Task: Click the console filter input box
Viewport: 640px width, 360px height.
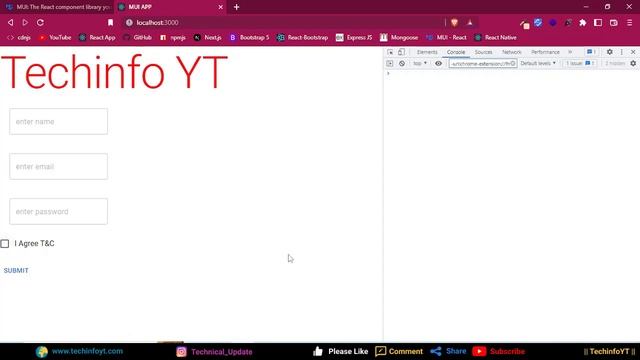Action: tap(483, 64)
